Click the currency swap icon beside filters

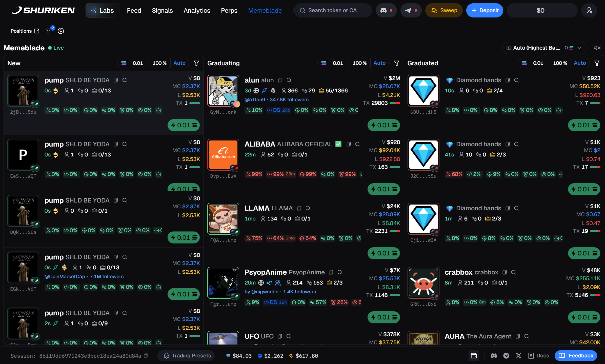click(x=61, y=31)
